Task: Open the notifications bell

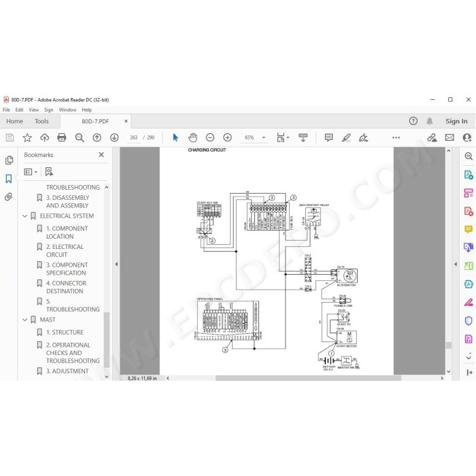Action: coord(429,121)
